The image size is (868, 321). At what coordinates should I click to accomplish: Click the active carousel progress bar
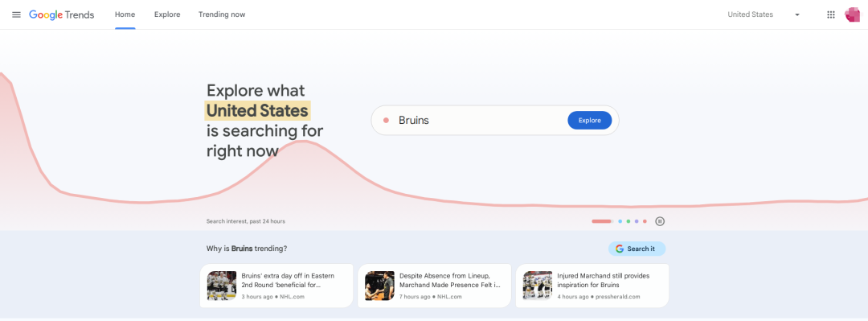(x=602, y=221)
